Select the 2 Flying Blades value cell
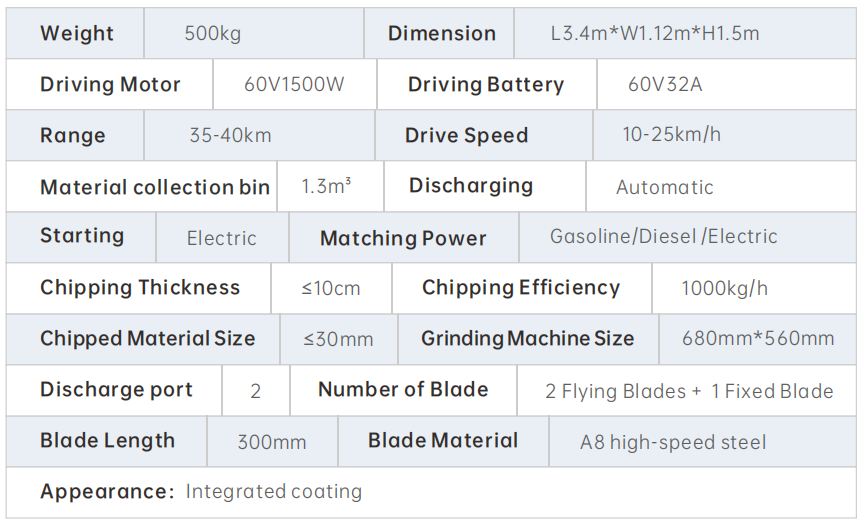Viewport: 863px width, 526px height. 688,391
